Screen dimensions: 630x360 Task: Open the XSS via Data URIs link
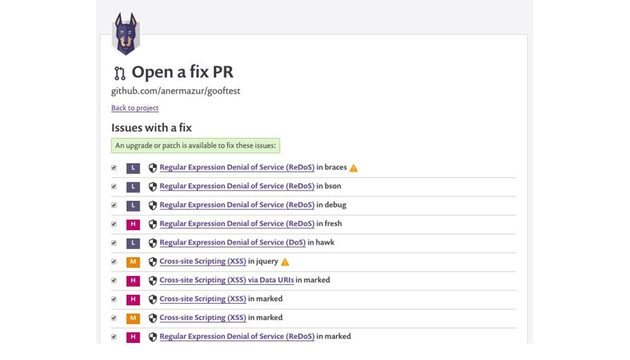pyautogui.click(x=227, y=280)
